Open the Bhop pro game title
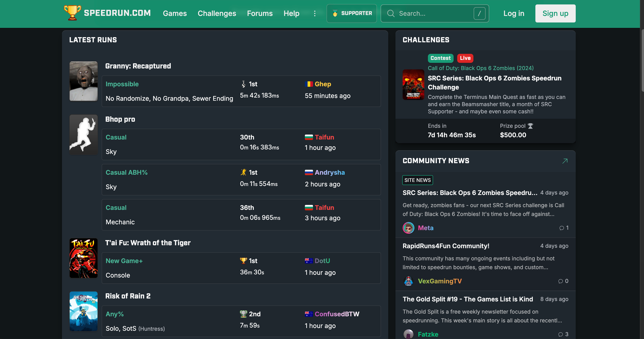This screenshot has height=339, width=644. coord(120,119)
